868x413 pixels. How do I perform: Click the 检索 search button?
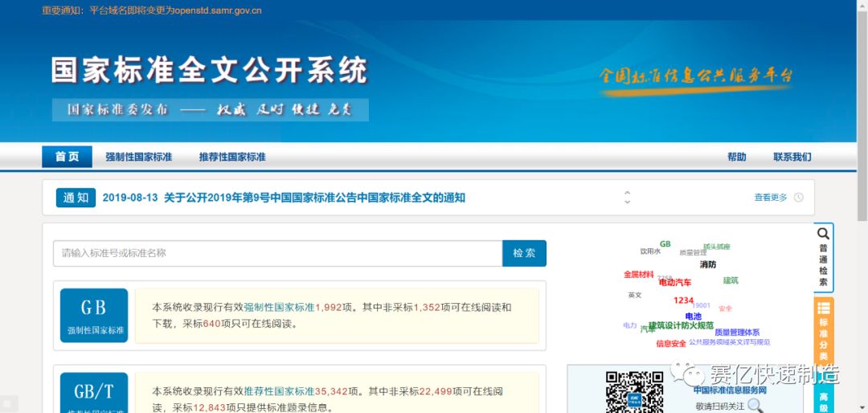coord(524,253)
